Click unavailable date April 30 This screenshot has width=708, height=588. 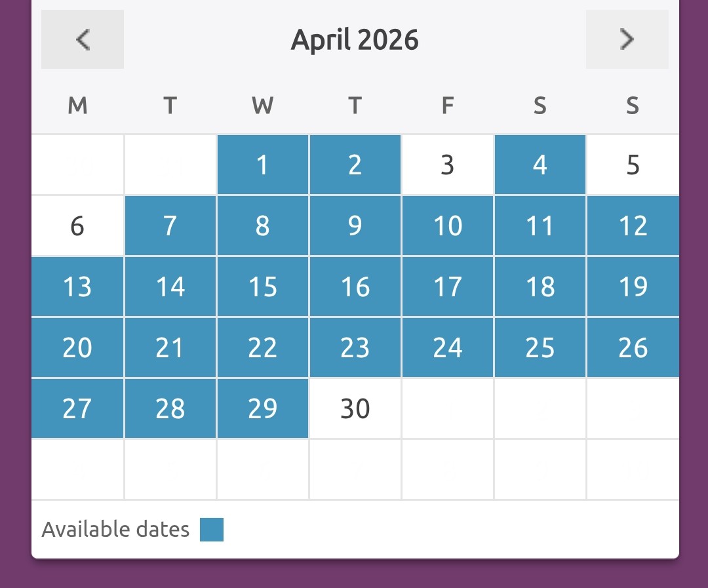355,408
